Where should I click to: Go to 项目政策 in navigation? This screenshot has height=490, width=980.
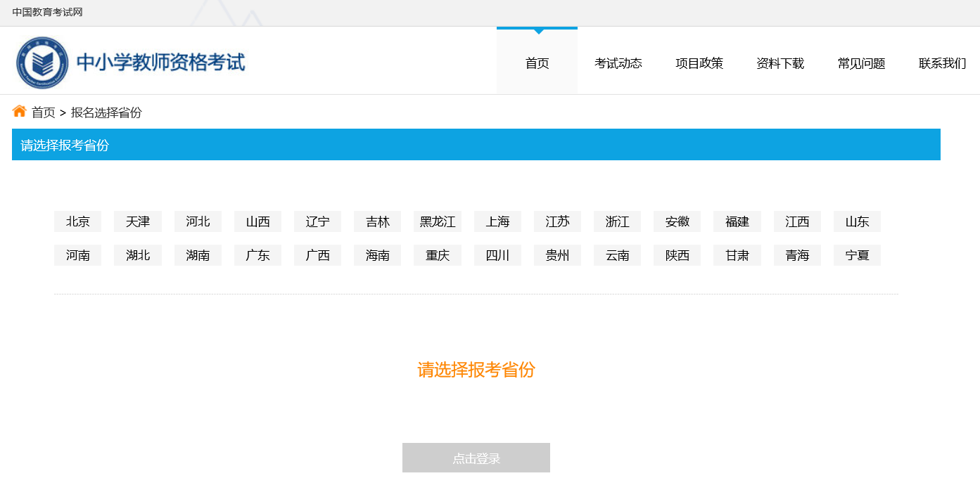699,63
